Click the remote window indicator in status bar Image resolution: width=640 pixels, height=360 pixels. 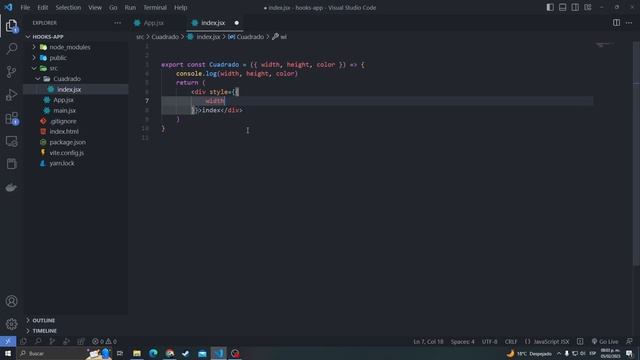pos(8,341)
